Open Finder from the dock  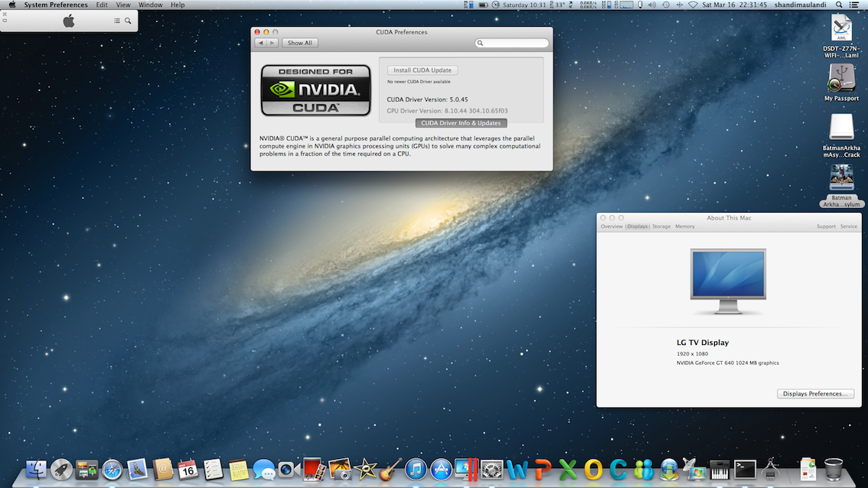(x=37, y=469)
